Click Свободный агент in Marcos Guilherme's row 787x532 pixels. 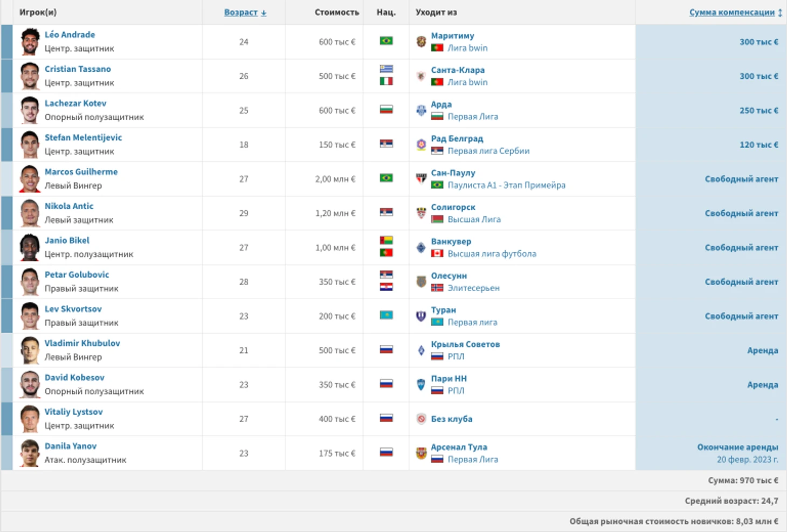pyautogui.click(x=742, y=179)
